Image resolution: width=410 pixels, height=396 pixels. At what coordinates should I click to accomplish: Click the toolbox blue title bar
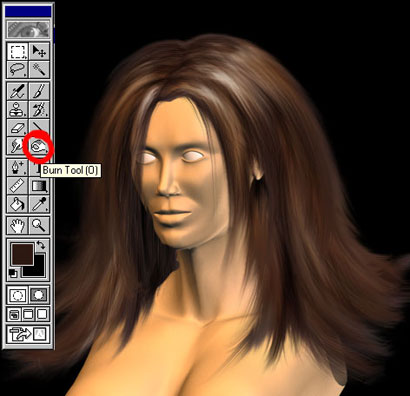29,11
